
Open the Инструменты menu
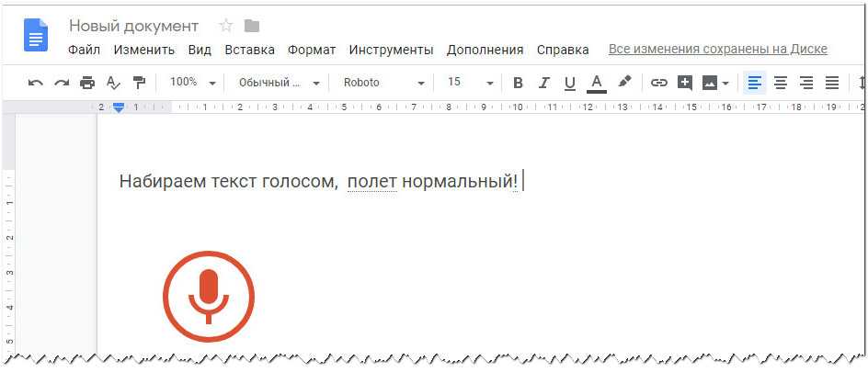tap(392, 50)
